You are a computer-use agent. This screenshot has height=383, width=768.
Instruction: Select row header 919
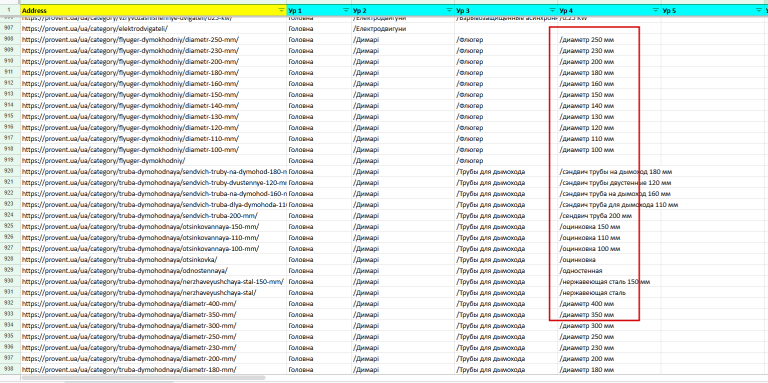[x=10, y=161]
